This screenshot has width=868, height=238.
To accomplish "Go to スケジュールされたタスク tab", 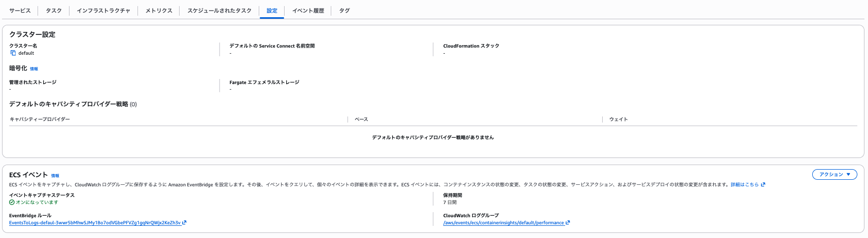I will (x=219, y=11).
